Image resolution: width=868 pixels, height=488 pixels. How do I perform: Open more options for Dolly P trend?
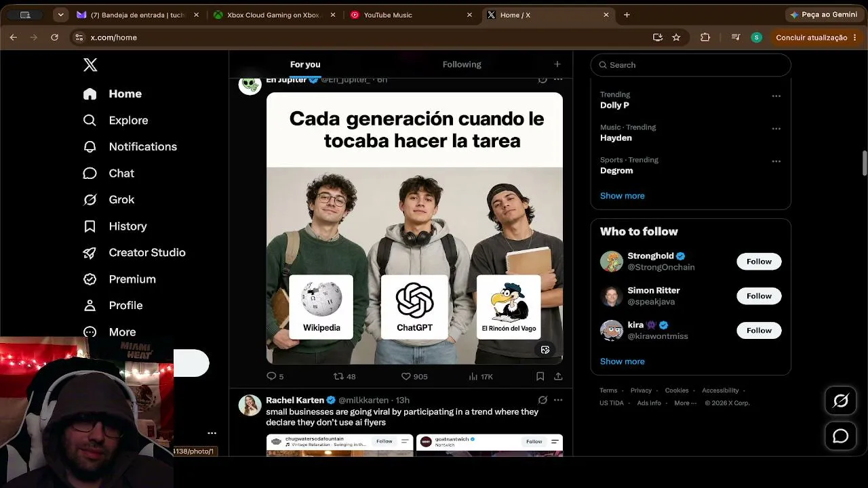tap(776, 96)
